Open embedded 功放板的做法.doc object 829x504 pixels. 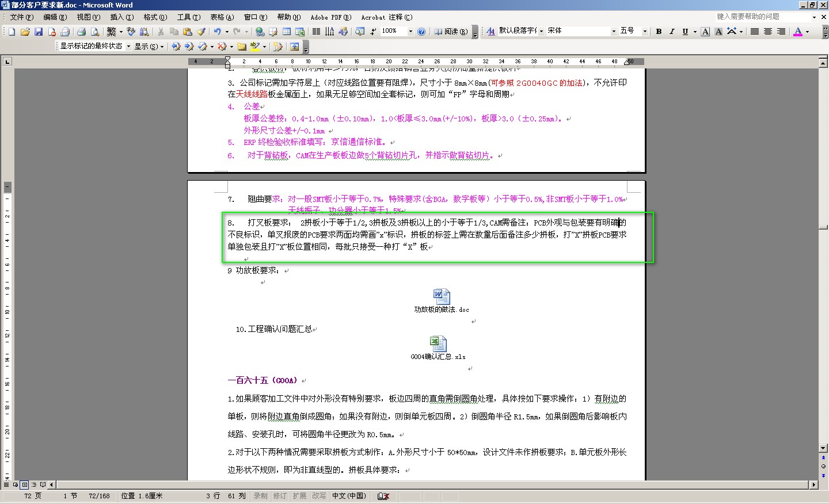tap(442, 301)
